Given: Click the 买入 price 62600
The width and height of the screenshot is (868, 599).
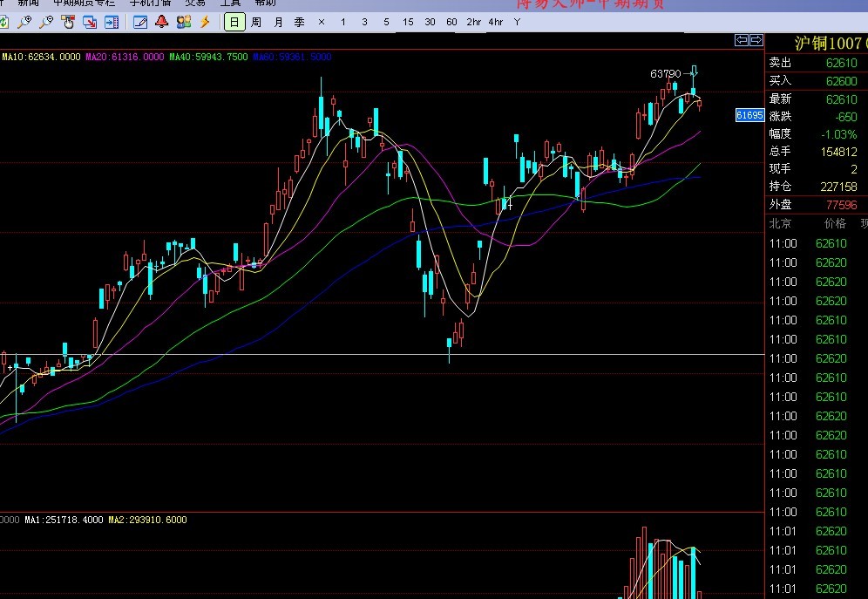Looking at the screenshot, I should [x=842, y=81].
